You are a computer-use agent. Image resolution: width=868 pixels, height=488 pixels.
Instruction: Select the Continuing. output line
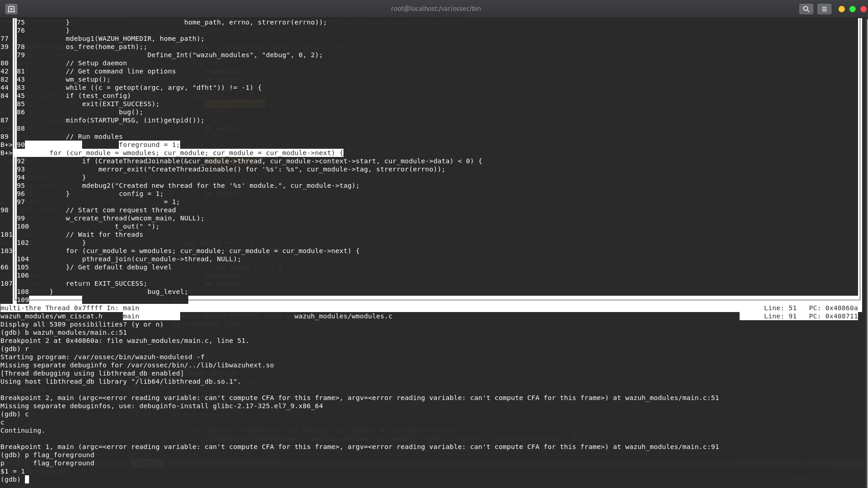coord(23,430)
